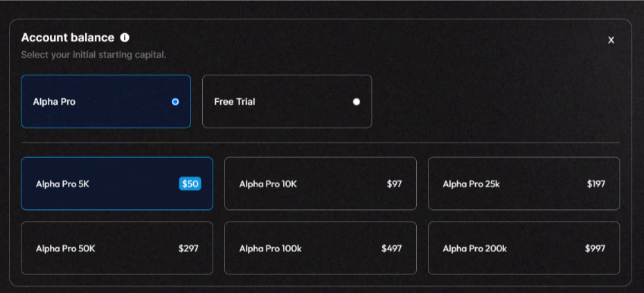644x293 pixels.
Task: Click the info icon beside Account balance
Action: tap(125, 38)
